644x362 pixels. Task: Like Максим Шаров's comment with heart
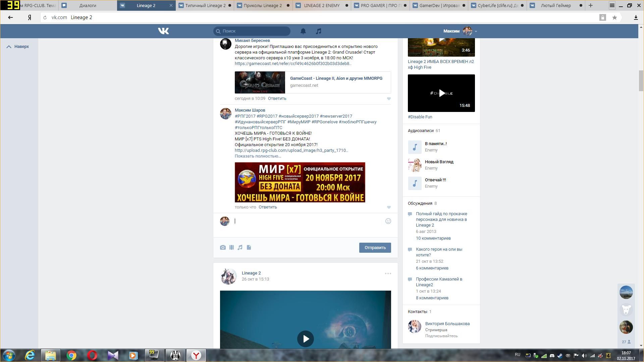[x=389, y=207]
